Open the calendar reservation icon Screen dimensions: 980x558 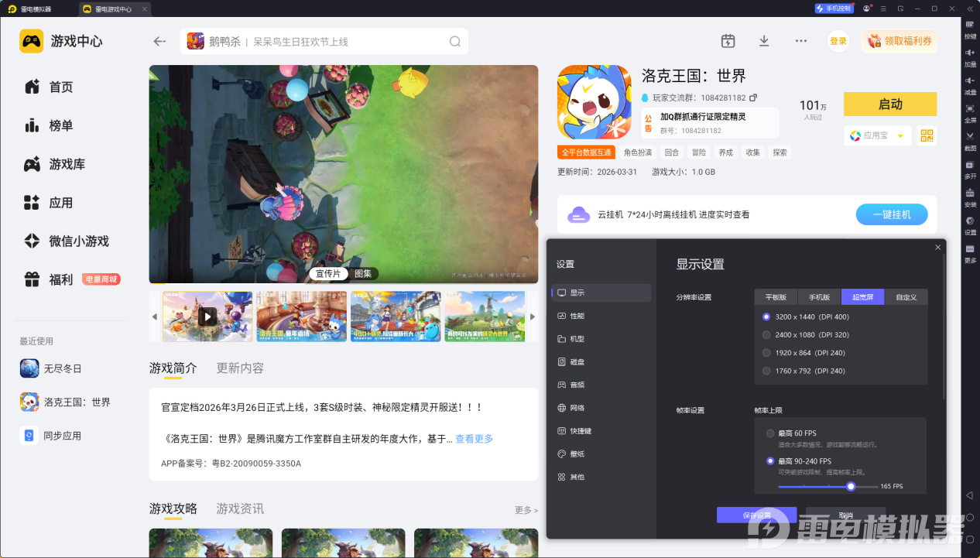(728, 41)
